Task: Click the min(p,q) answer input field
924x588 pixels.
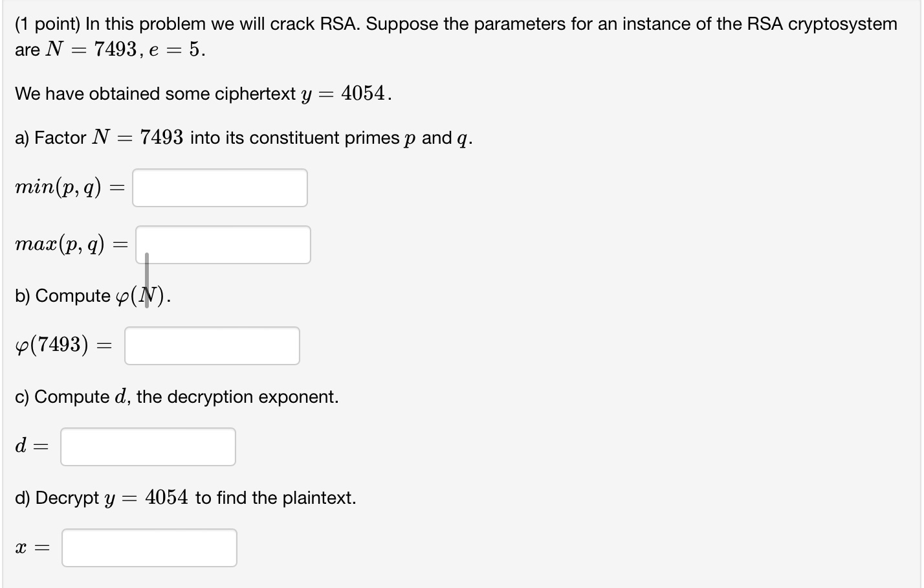Action: (219, 187)
